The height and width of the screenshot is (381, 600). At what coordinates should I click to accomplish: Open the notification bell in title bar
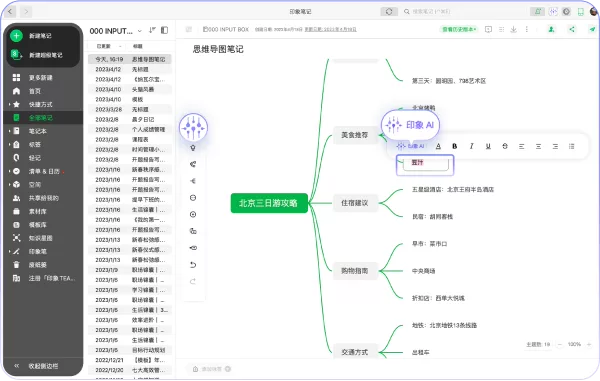click(538, 12)
